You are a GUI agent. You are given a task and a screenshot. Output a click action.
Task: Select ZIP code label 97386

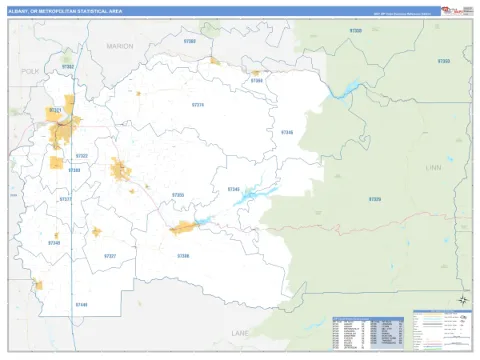tap(183, 256)
